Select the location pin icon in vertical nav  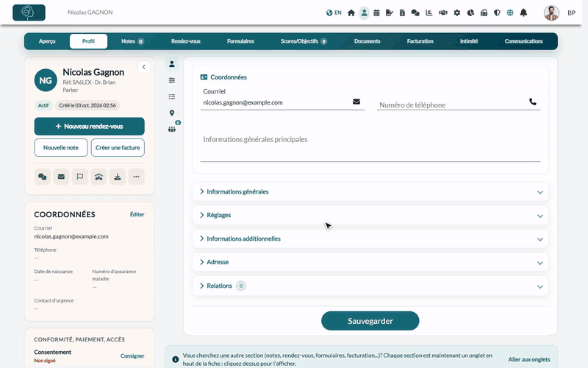(x=172, y=113)
